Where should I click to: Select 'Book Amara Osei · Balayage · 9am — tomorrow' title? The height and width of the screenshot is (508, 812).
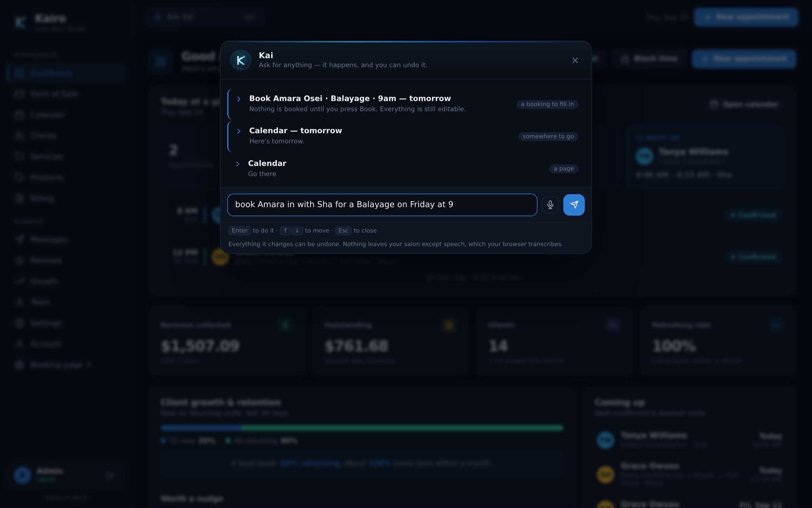350,98
